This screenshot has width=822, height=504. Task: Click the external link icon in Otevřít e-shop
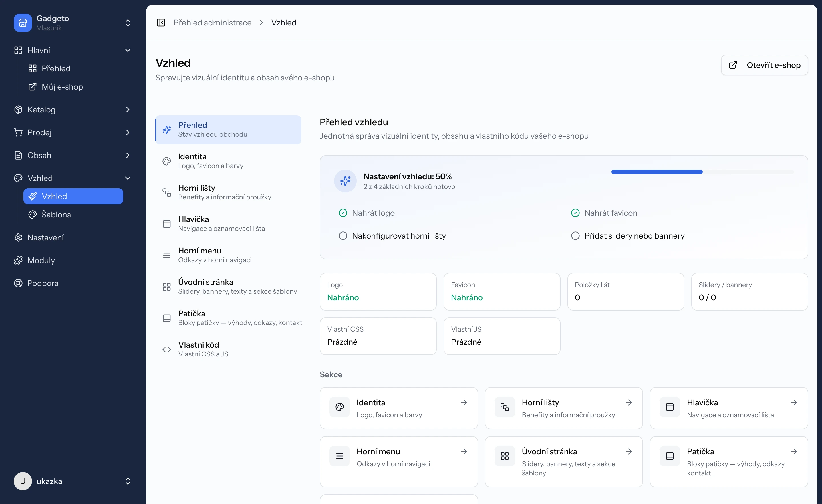[x=733, y=65]
